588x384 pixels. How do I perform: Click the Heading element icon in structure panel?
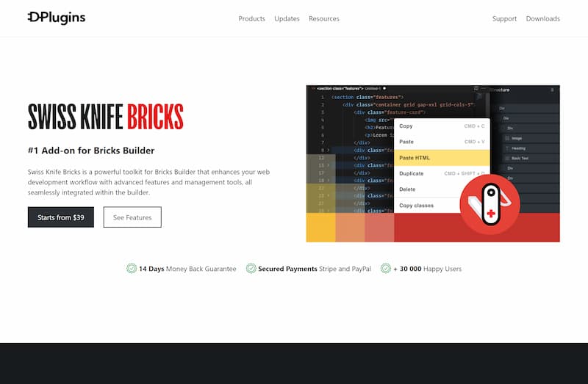507,148
